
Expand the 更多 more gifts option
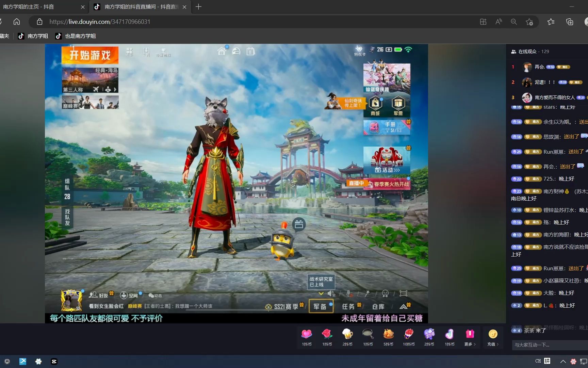point(470,337)
